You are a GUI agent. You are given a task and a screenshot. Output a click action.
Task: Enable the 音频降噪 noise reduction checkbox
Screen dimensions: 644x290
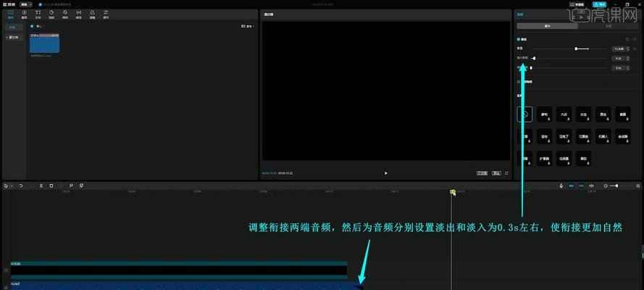[519, 81]
